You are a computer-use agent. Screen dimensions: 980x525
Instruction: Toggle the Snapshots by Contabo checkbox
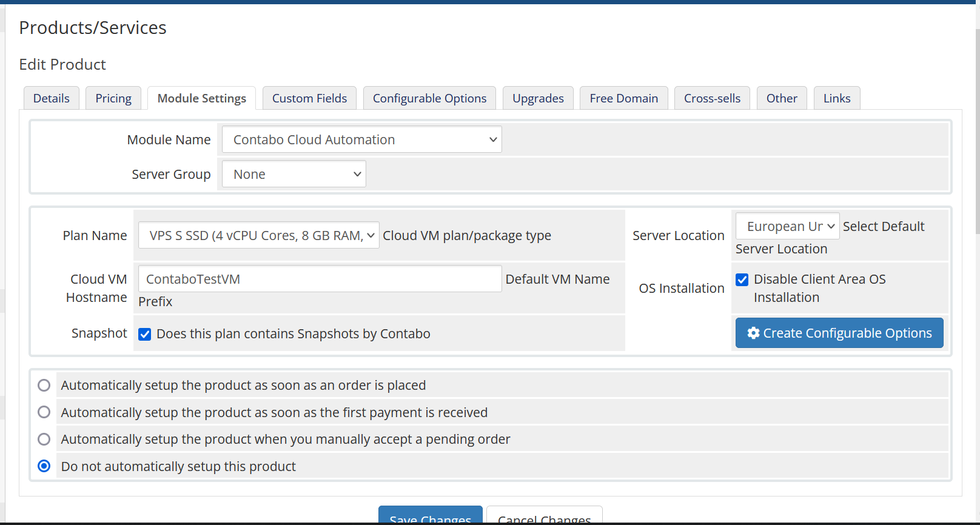pos(145,334)
